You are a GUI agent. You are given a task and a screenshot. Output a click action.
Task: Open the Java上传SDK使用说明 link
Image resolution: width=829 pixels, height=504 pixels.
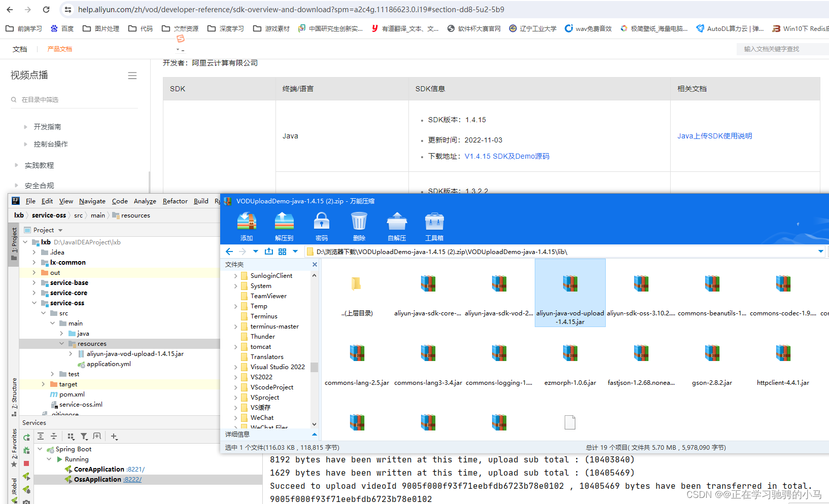(714, 136)
